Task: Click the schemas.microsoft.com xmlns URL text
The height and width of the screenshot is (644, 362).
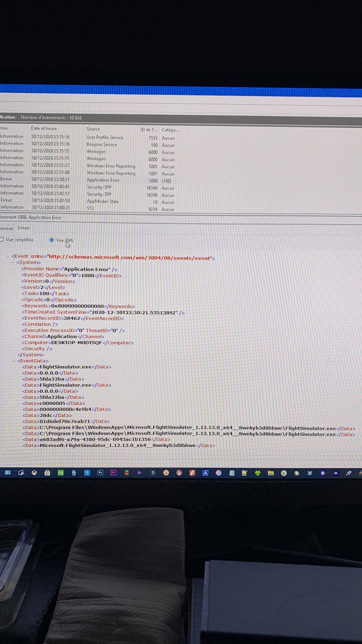Action: coord(129,257)
